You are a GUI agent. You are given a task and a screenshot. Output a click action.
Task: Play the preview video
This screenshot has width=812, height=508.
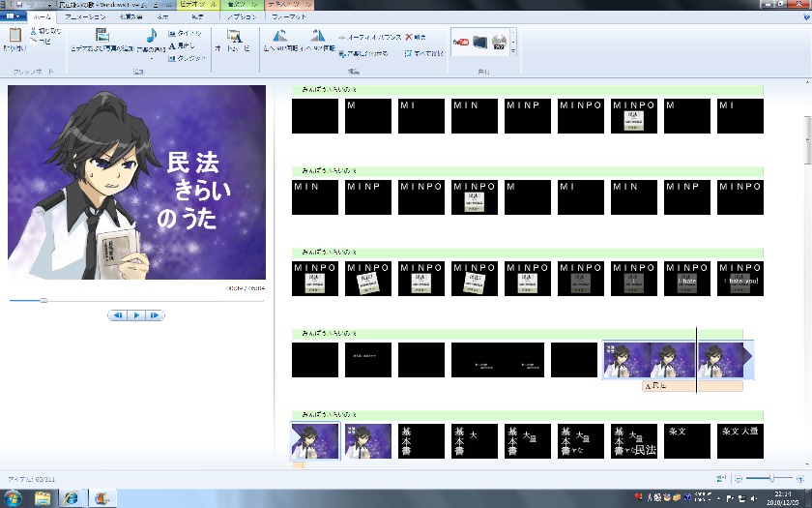(136, 315)
